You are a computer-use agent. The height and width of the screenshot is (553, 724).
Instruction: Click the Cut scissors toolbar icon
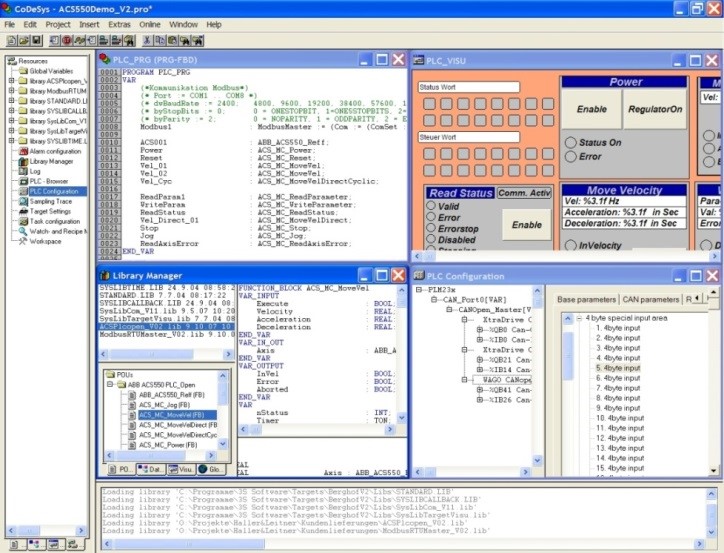(x=147, y=40)
